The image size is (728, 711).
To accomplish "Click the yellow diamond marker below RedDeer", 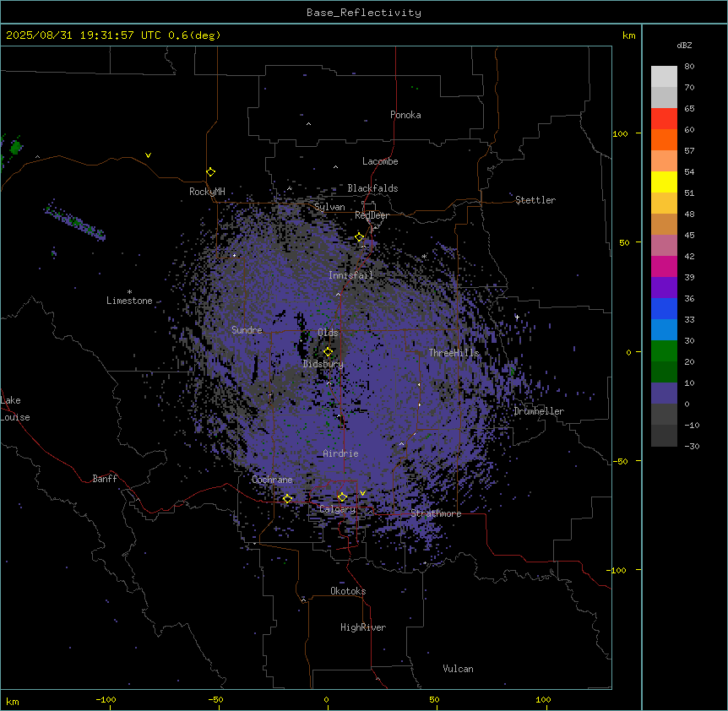I will [359, 237].
